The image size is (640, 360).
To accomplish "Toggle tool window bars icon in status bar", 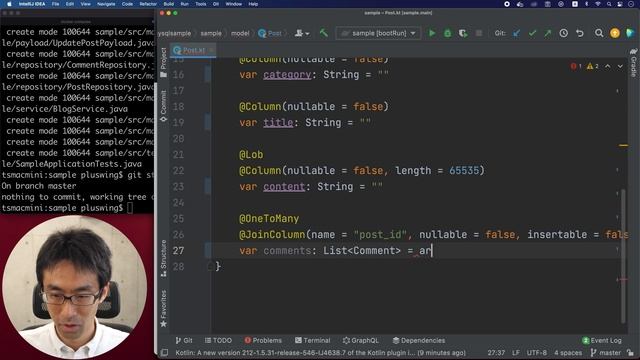I will [164, 353].
